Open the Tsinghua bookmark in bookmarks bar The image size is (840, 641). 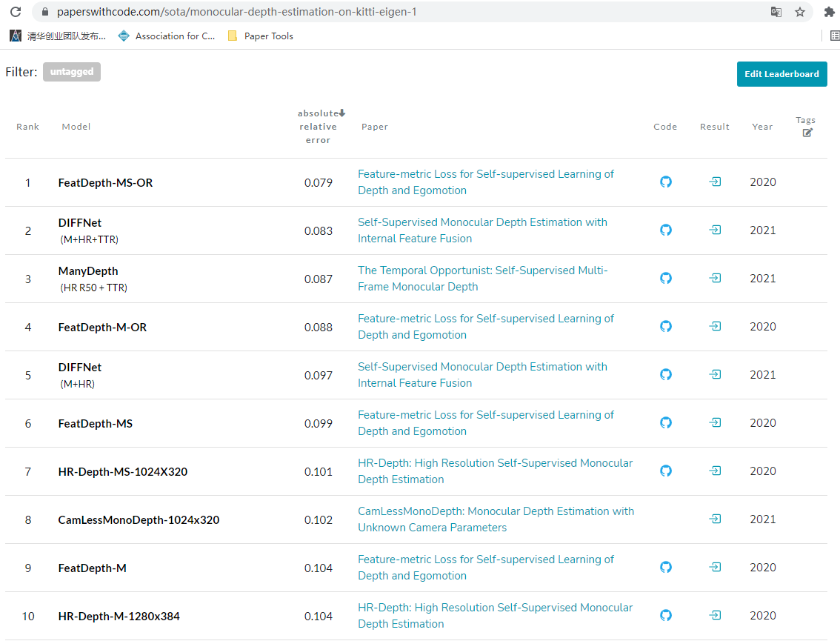pos(58,36)
